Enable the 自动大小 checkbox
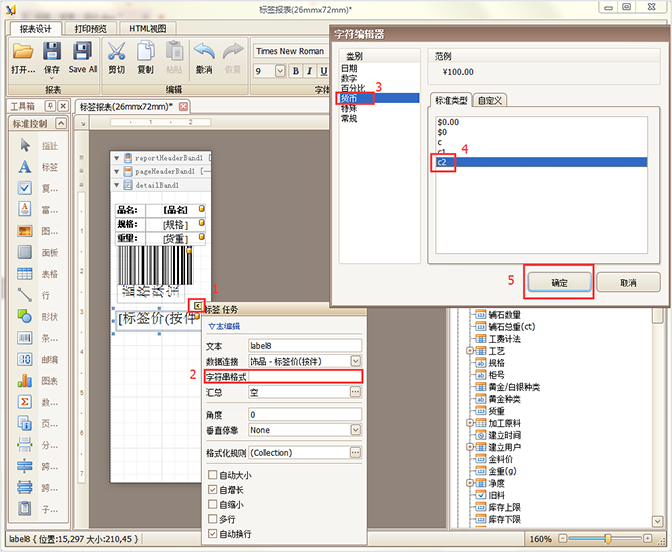This screenshot has width=672, height=552. click(212, 476)
